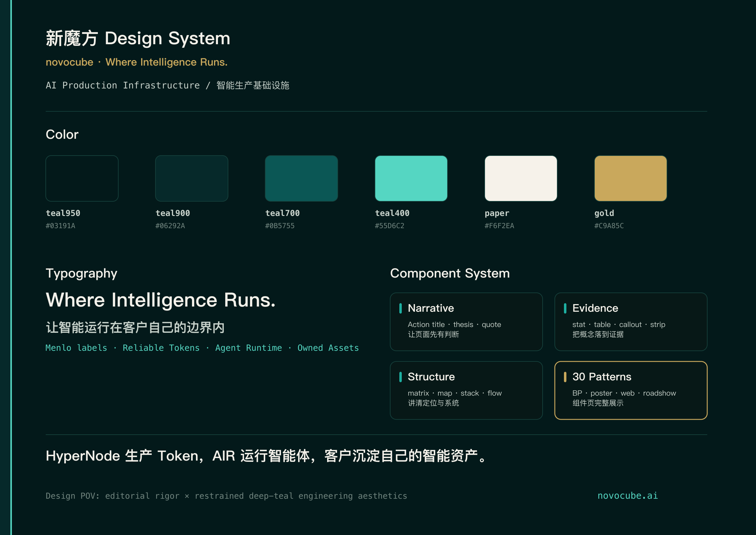Click the Typography section heading
756x535 pixels.
click(x=81, y=274)
